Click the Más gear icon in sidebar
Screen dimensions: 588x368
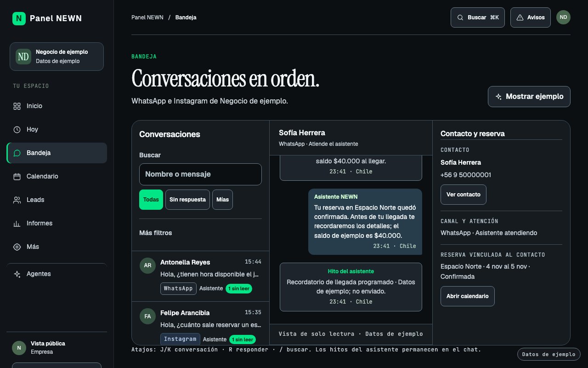click(17, 247)
